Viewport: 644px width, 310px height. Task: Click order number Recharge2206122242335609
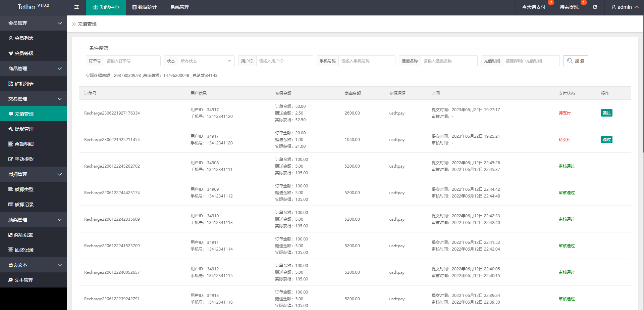click(112, 219)
